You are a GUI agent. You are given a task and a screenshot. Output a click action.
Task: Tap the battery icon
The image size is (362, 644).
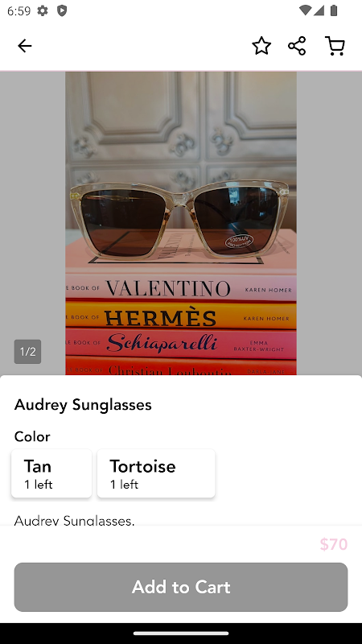[x=334, y=10]
